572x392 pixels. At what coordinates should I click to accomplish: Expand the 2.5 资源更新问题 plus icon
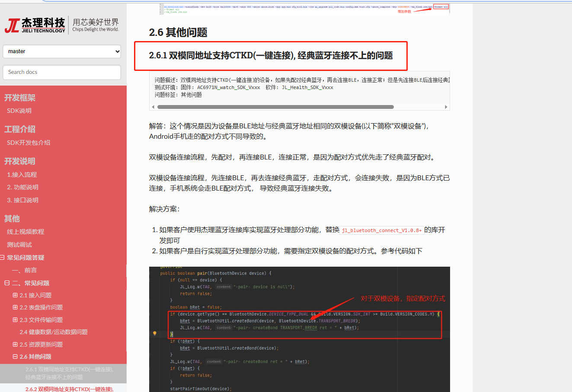coord(15,344)
